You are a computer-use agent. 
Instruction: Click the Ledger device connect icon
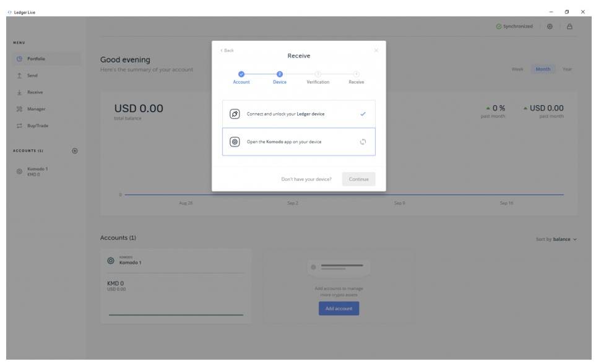pos(235,114)
